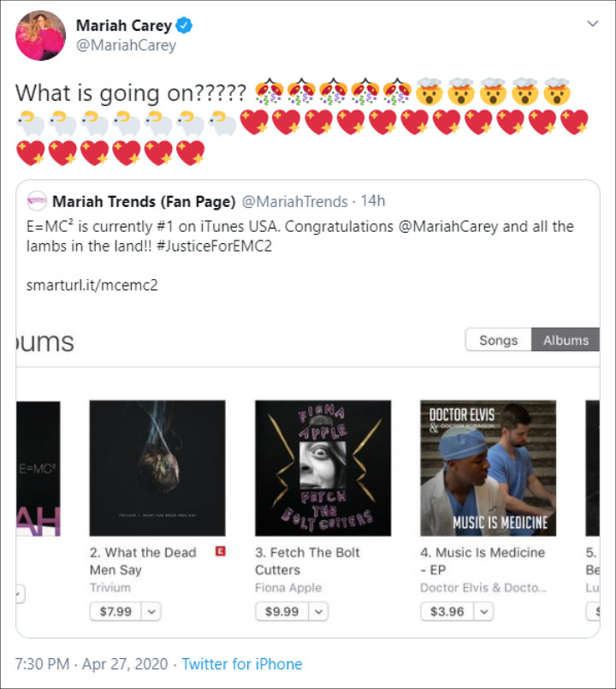Click the Mariah Trends (Fan Page) name
Screen dimensions: 616x689
pyautogui.click(x=144, y=201)
